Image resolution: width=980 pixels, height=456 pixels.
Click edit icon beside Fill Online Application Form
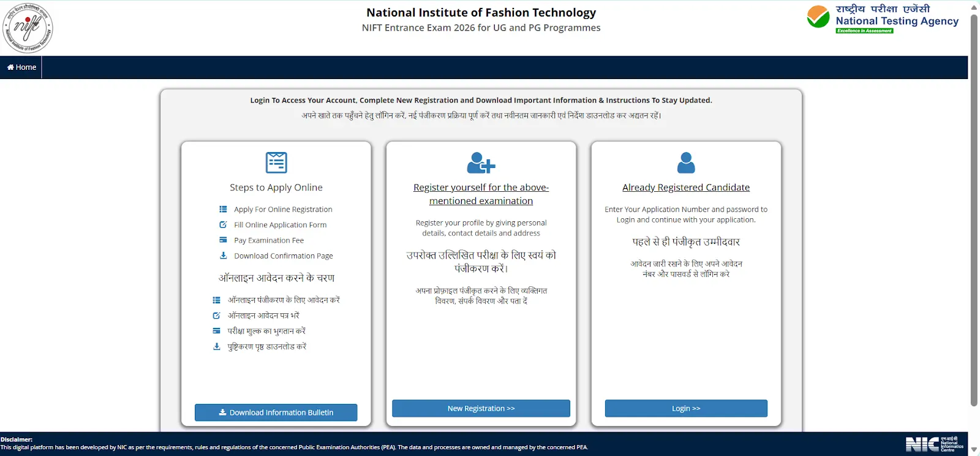[x=223, y=224]
